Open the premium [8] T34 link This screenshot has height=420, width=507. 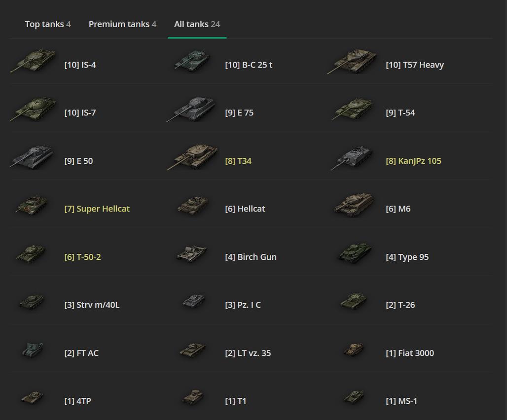(238, 161)
